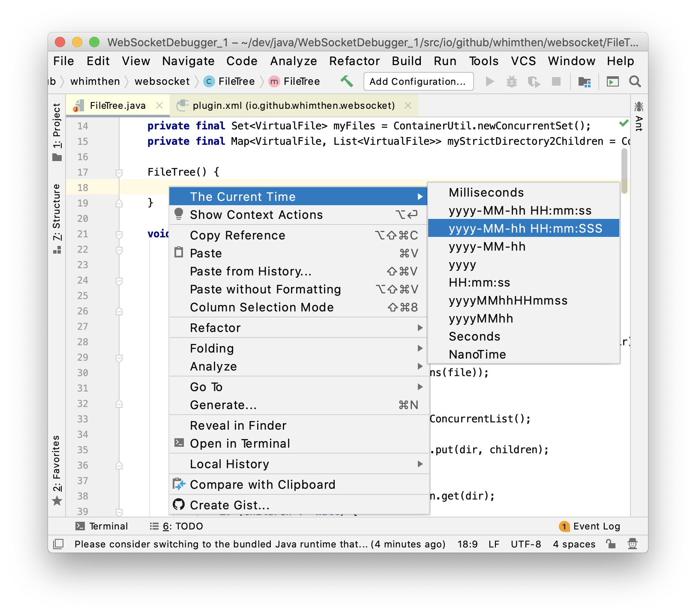This screenshot has height=616, width=696.
Task: Switch to plugin.xml editor tab
Action: [294, 105]
